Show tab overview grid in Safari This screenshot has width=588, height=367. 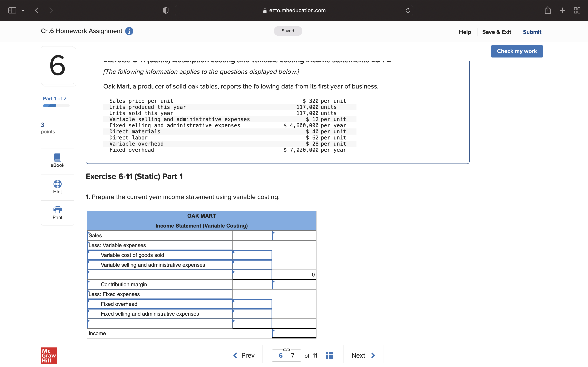(577, 10)
